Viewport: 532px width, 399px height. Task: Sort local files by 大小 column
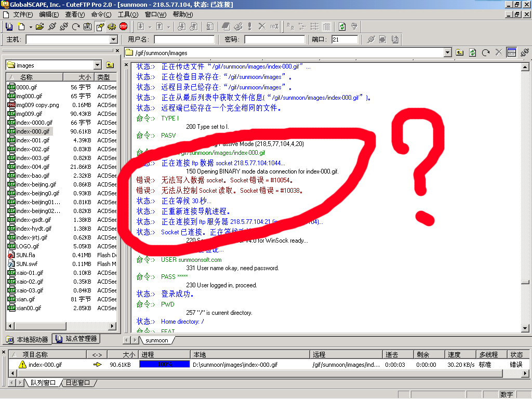pos(85,77)
